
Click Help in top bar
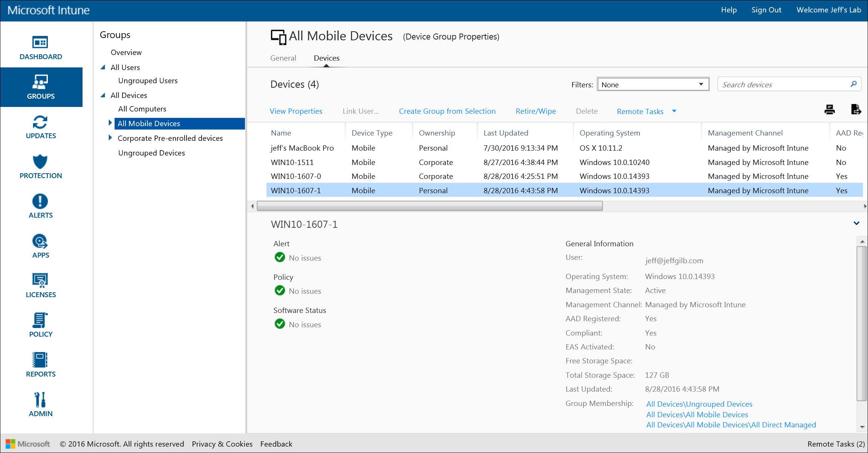click(x=729, y=10)
